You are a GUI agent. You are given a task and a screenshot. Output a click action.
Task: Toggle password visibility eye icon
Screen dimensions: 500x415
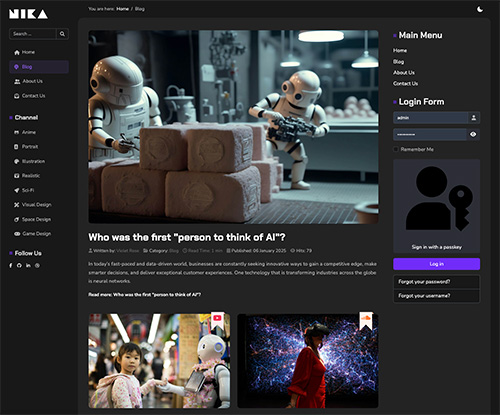tap(473, 135)
